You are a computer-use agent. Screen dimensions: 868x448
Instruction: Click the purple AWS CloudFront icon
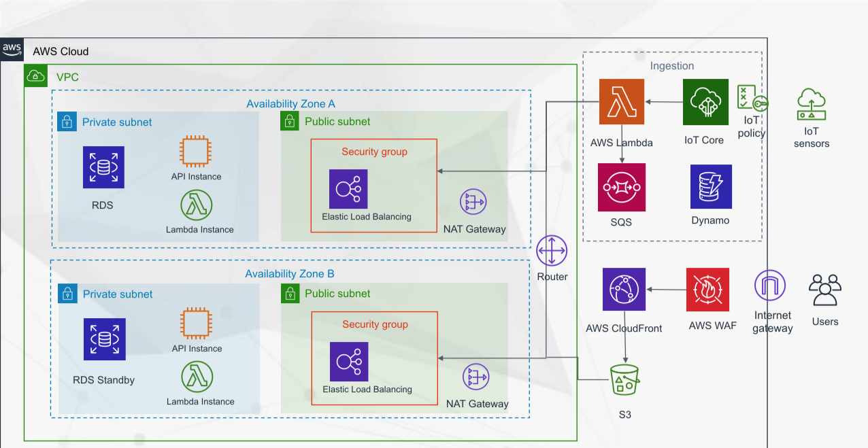click(x=624, y=290)
